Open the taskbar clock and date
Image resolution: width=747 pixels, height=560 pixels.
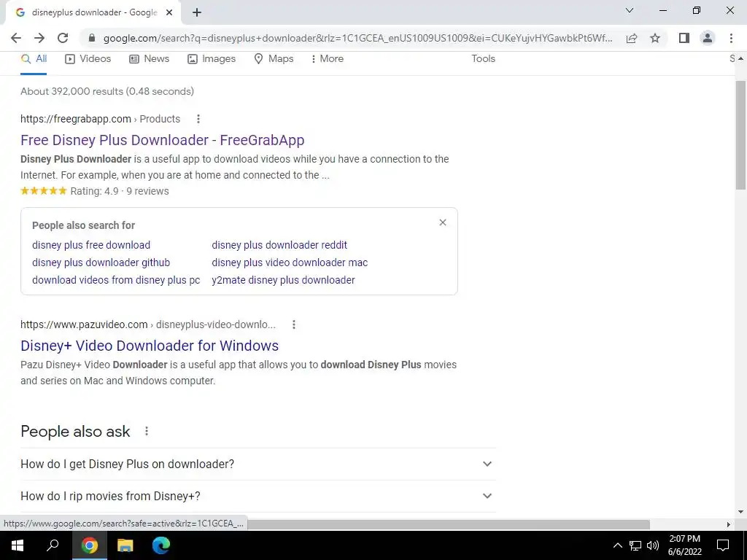tap(684, 545)
